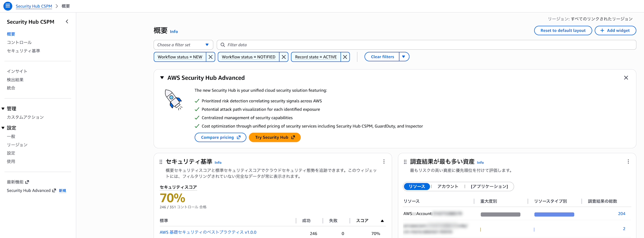Grab the 調査結果が最も多い資産 widget drag handle
This screenshot has height=238, width=644.
coord(405,162)
